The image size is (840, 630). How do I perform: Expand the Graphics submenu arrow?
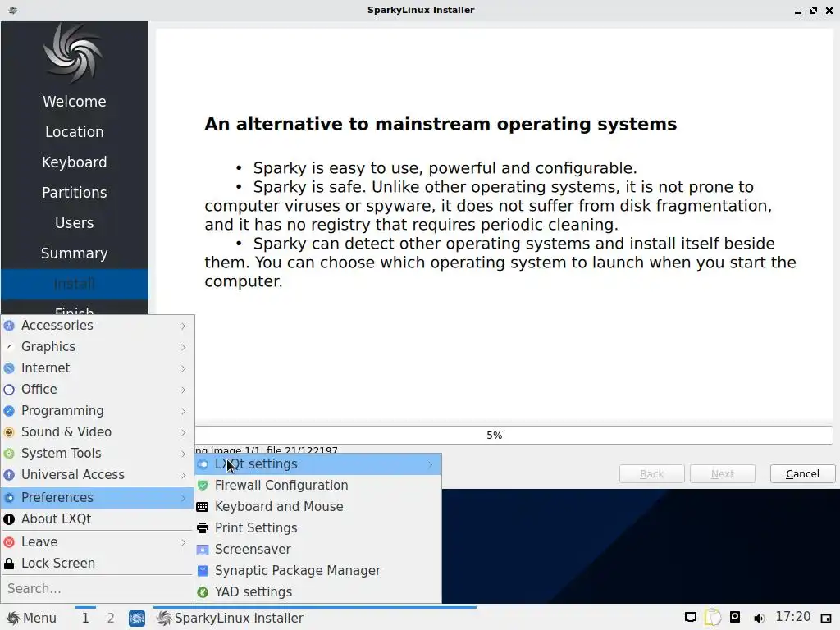183,347
